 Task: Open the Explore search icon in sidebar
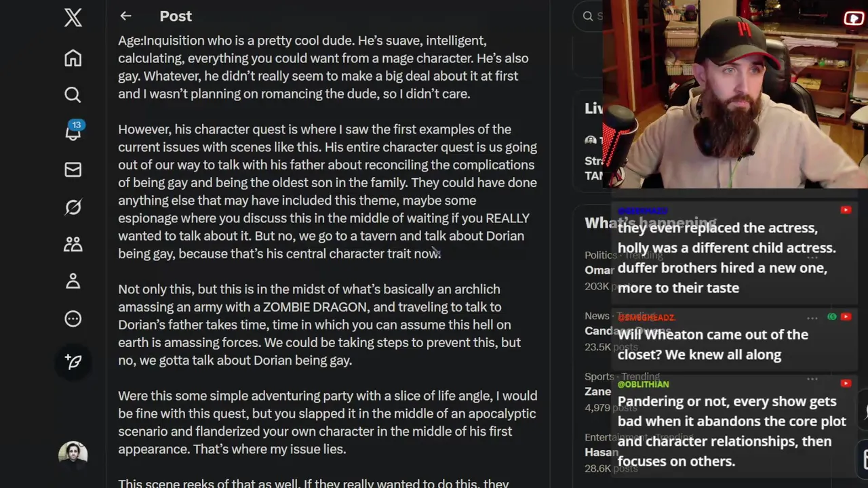pos(73,95)
